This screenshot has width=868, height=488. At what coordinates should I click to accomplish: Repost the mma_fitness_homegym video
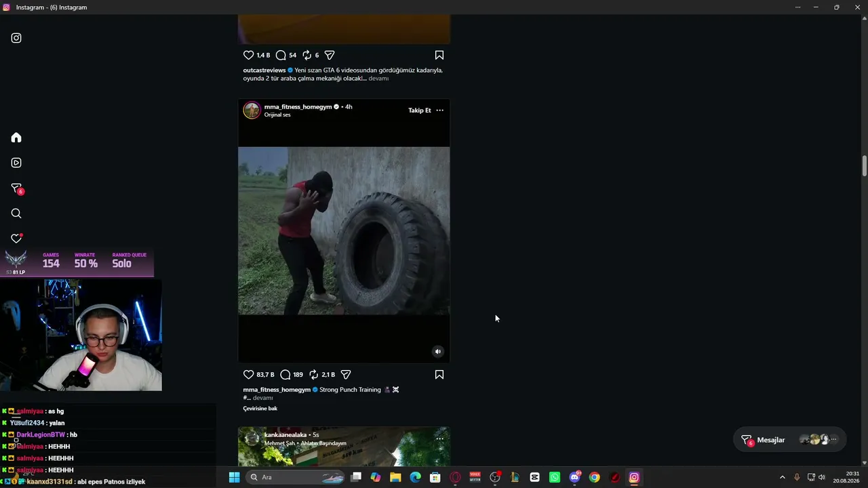[313, 374]
